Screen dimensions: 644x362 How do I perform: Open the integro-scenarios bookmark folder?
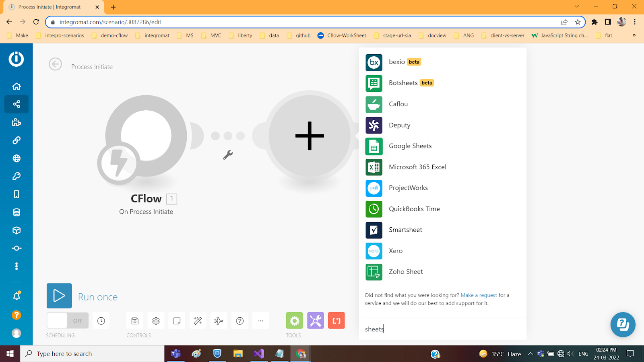click(x=60, y=35)
